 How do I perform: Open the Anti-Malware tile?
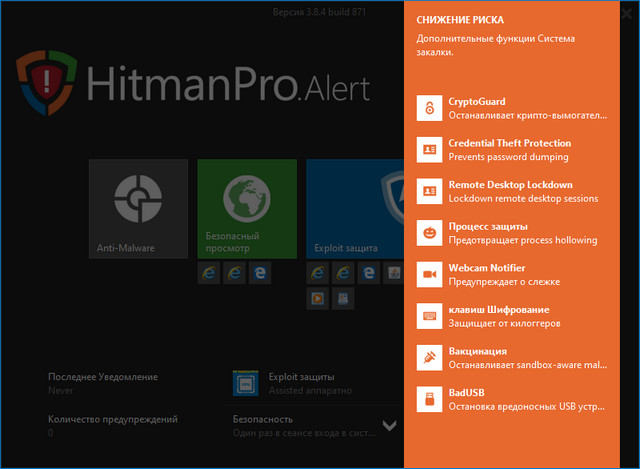138,209
